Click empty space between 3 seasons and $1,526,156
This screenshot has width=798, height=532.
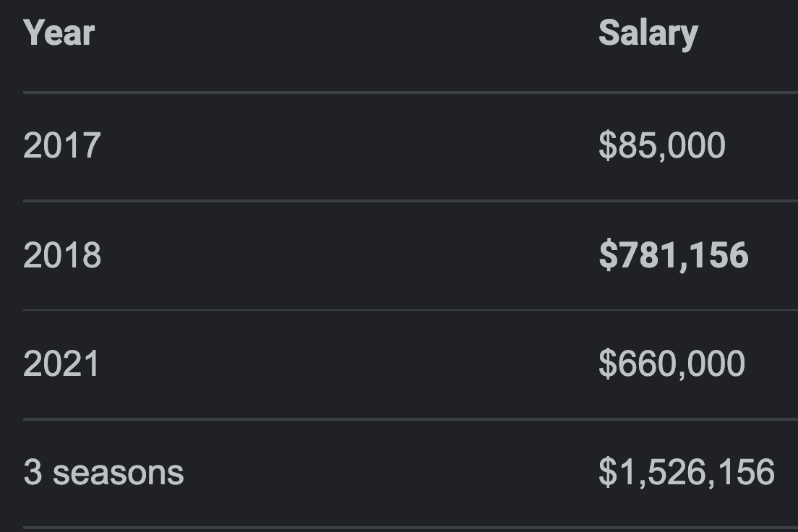coord(391,473)
